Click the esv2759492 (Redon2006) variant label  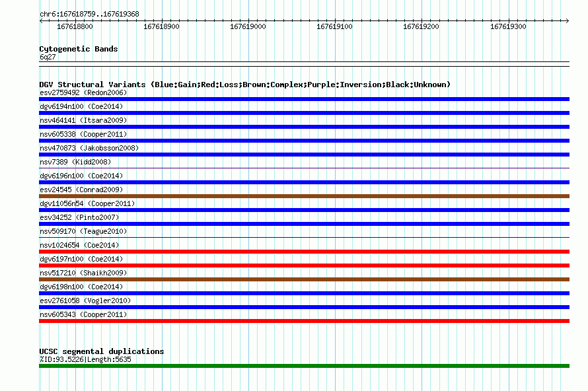pyautogui.click(x=83, y=92)
